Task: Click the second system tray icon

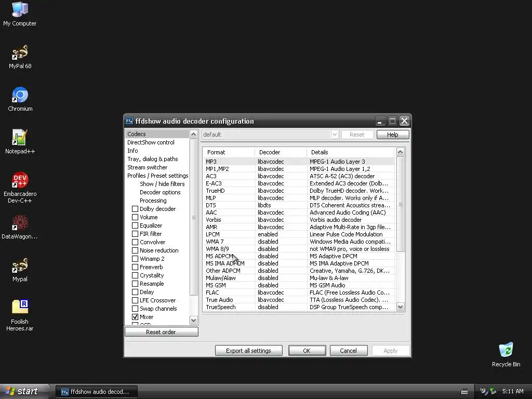Action: click(493, 392)
